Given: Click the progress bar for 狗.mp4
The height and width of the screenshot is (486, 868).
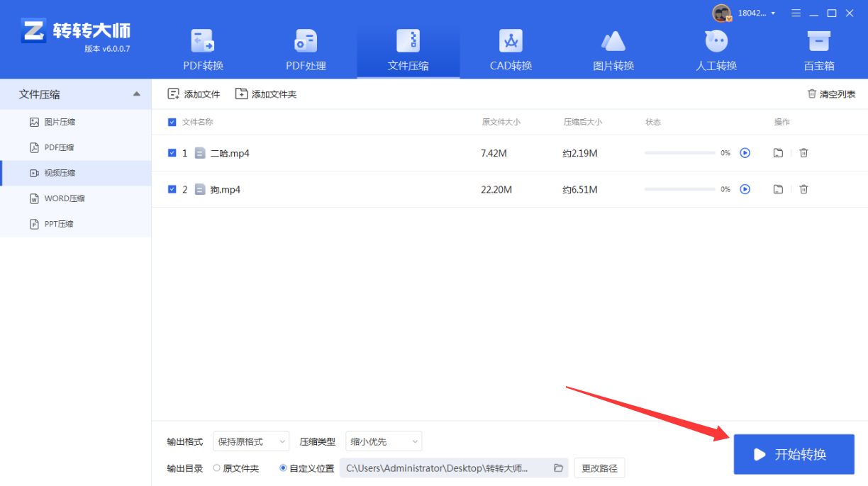Looking at the screenshot, I should (x=680, y=189).
